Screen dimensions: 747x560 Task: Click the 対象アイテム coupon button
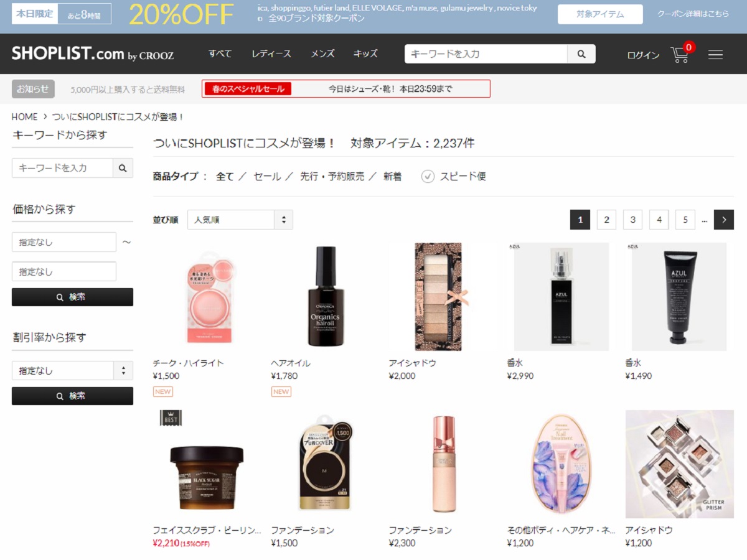[x=600, y=14]
